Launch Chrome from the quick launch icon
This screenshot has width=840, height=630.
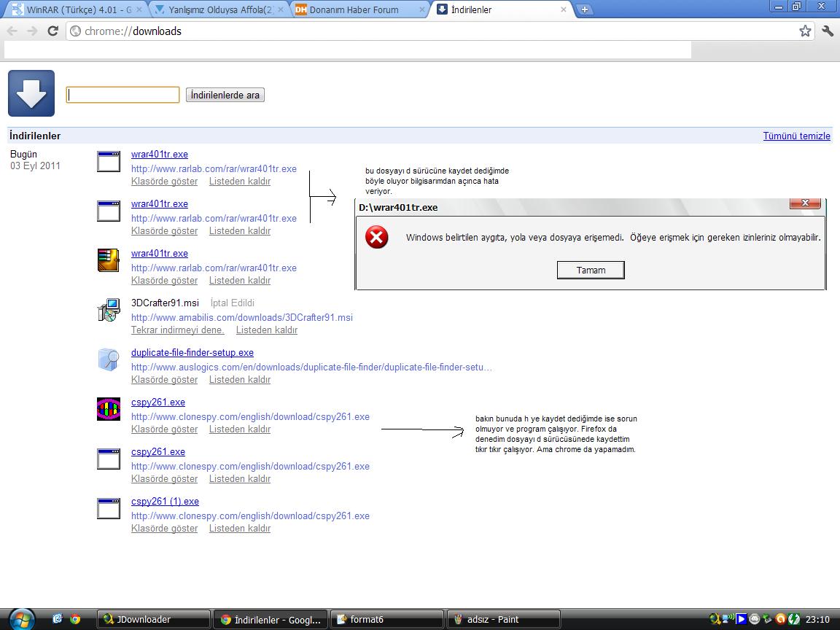(76, 619)
